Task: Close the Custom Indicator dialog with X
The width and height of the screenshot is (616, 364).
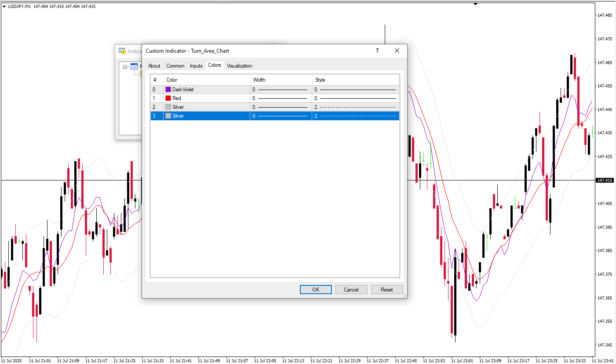Action: [397, 51]
